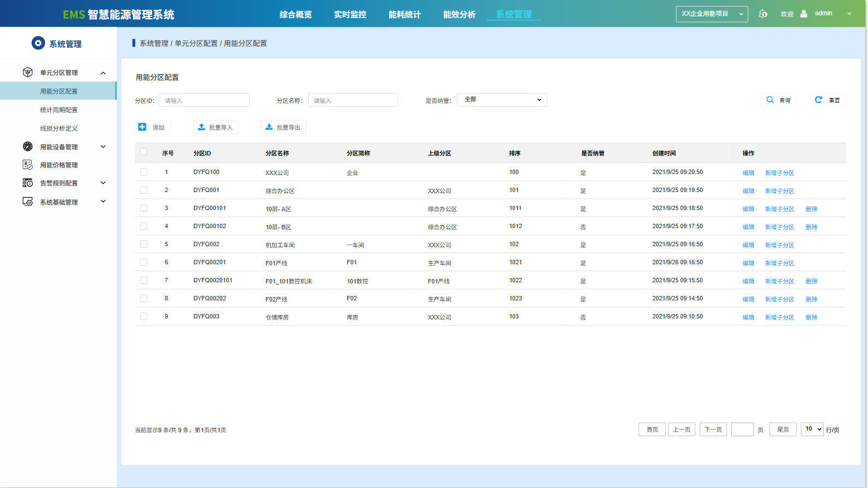Click the admin user avatar icon
Viewport: 868px width, 488px height.
[804, 14]
